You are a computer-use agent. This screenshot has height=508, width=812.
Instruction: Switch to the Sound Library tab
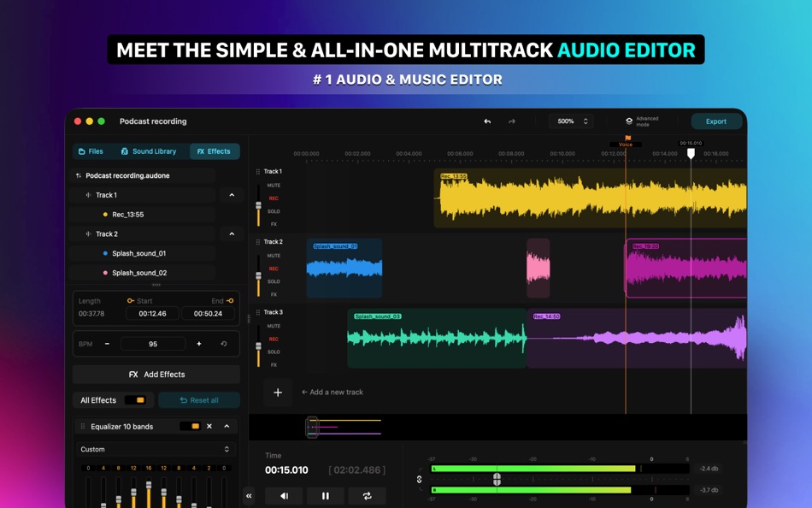click(149, 151)
